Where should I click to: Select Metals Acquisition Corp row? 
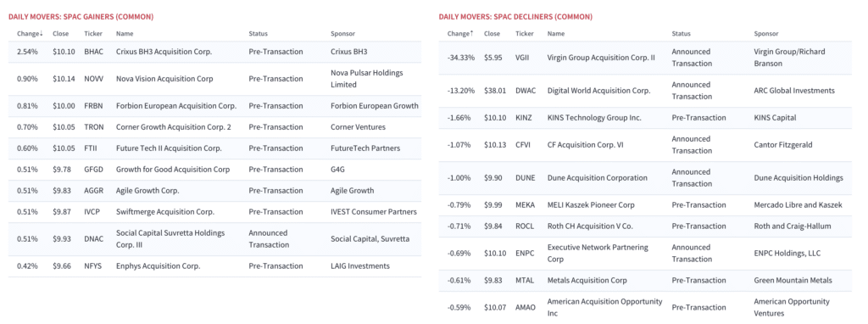[x=645, y=280]
